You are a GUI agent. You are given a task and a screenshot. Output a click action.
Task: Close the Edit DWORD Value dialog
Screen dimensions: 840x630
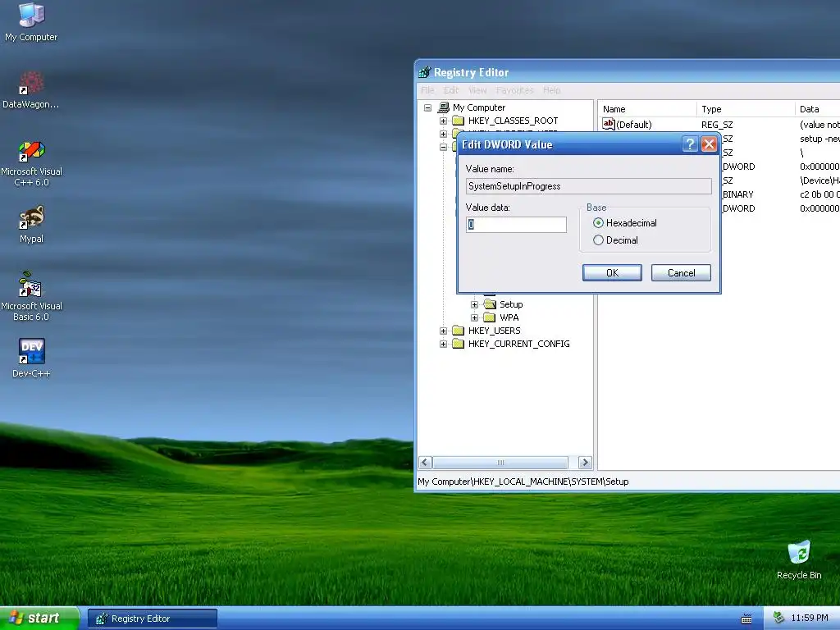709,144
